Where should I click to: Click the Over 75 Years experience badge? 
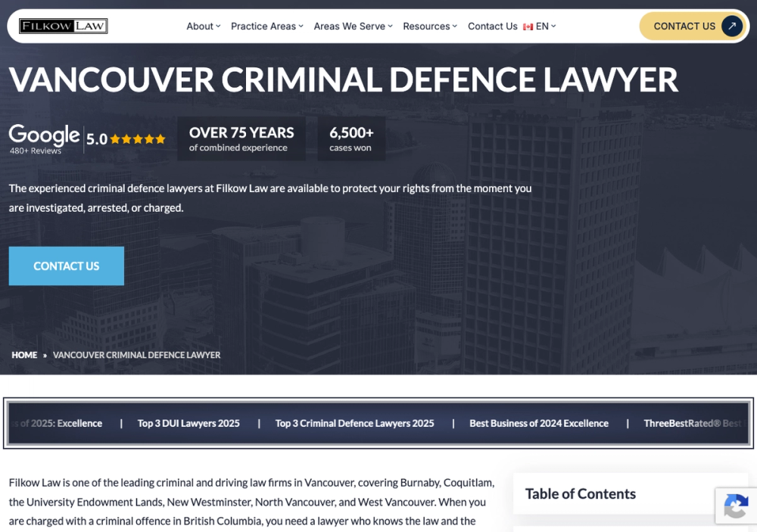[x=241, y=138]
